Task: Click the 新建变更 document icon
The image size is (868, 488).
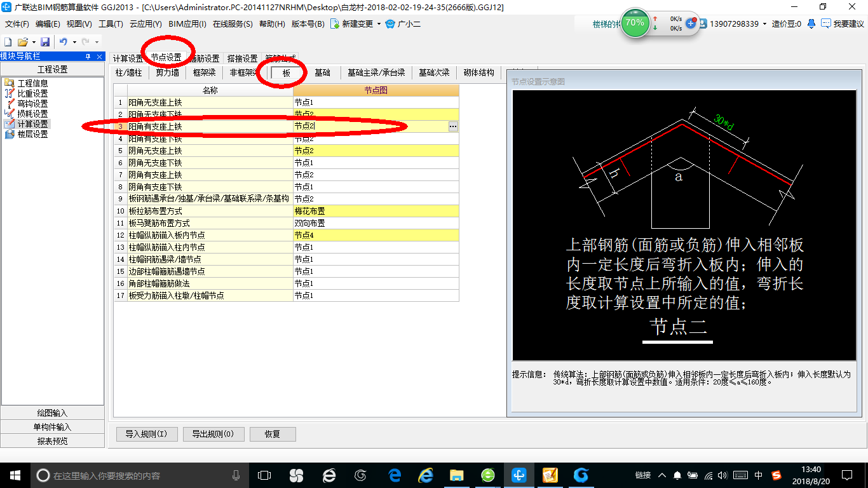Action: point(334,24)
